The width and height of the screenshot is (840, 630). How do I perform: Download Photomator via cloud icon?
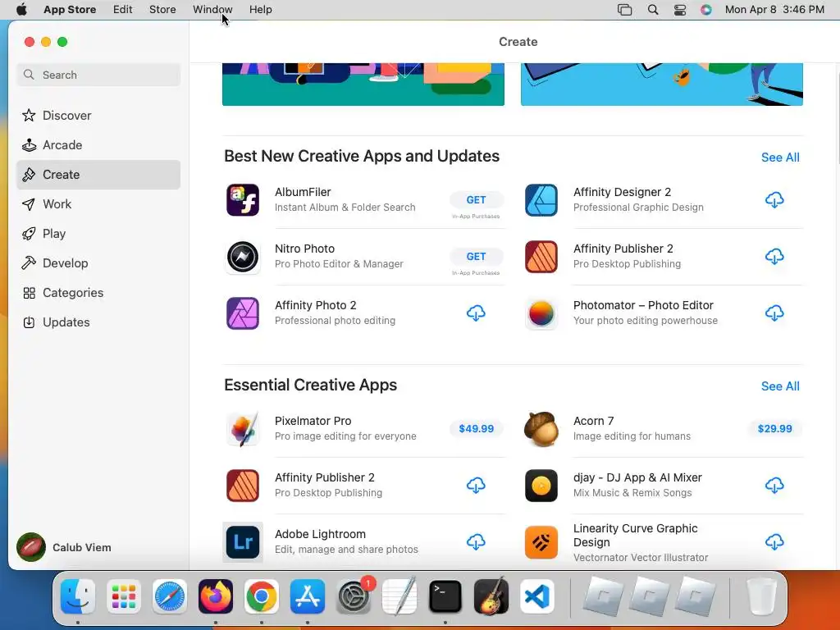click(774, 313)
